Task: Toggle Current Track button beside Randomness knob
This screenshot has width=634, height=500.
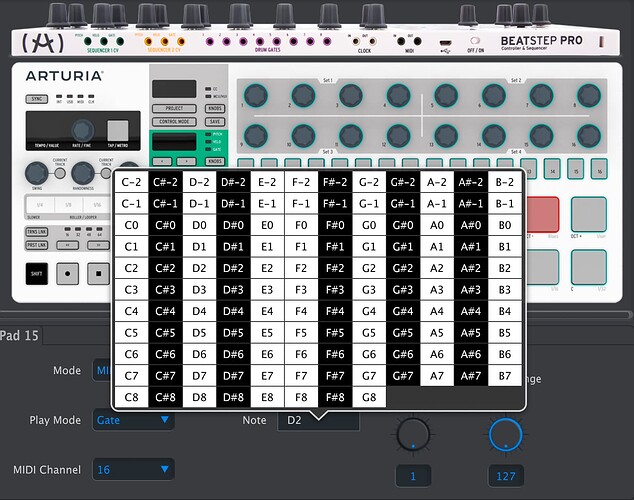Action: pyautogui.click(x=106, y=173)
